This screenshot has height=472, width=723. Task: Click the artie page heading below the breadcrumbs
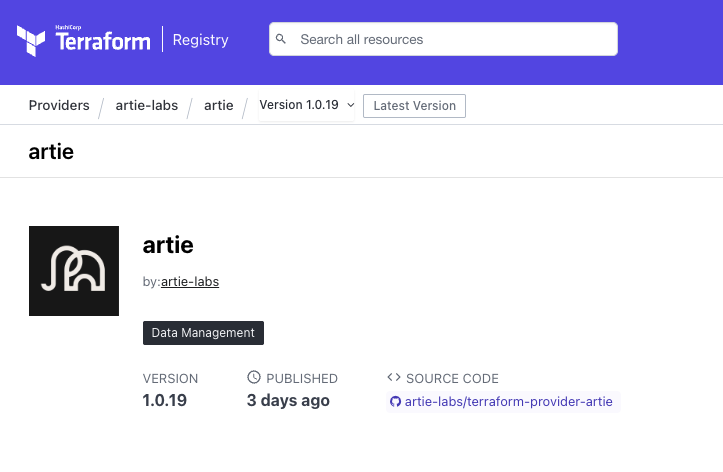pos(51,152)
